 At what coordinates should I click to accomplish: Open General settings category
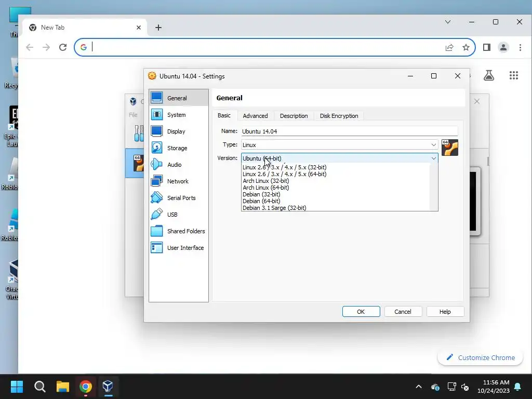pos(179,98)
